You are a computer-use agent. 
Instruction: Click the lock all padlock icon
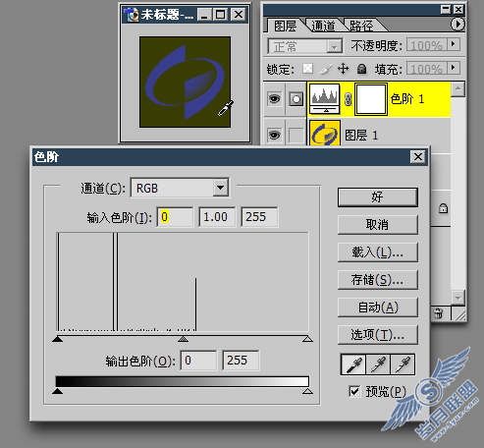(361, 69)
